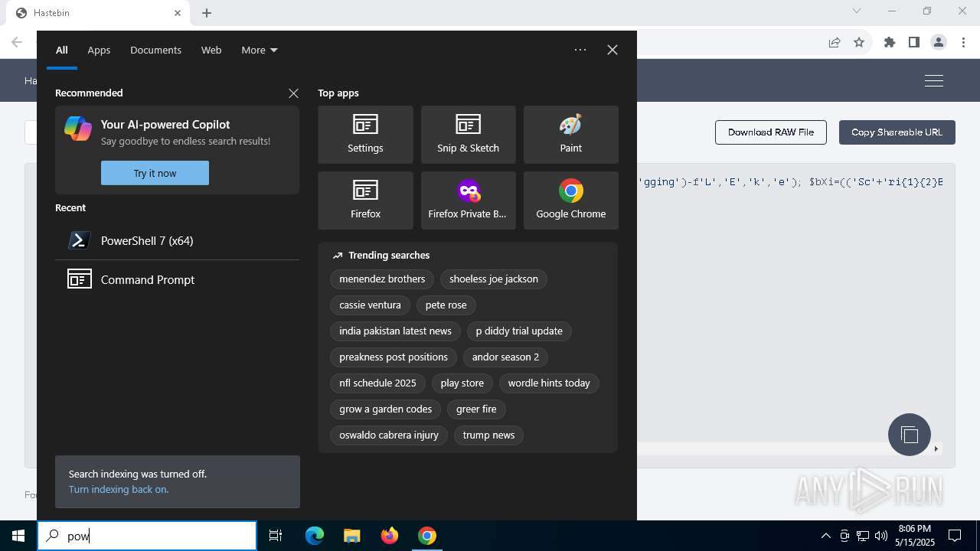Dismiss the Recommended section

click(x=293, y=93)
